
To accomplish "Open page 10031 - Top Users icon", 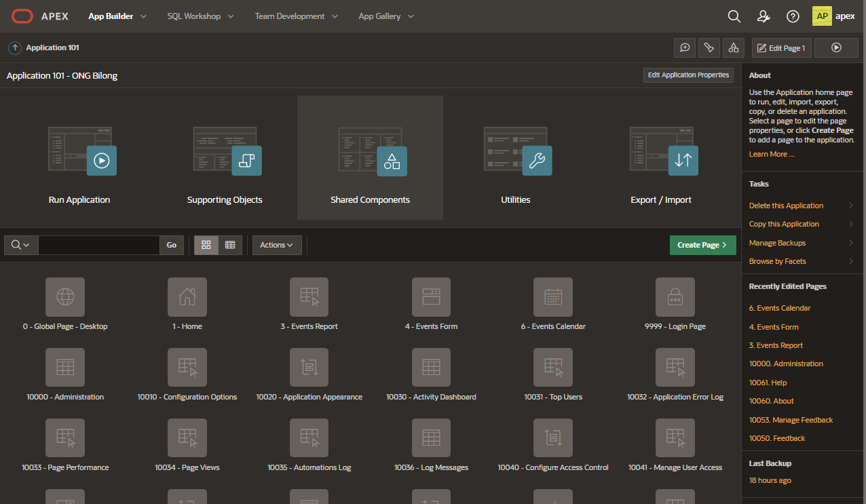I will 553,368.
